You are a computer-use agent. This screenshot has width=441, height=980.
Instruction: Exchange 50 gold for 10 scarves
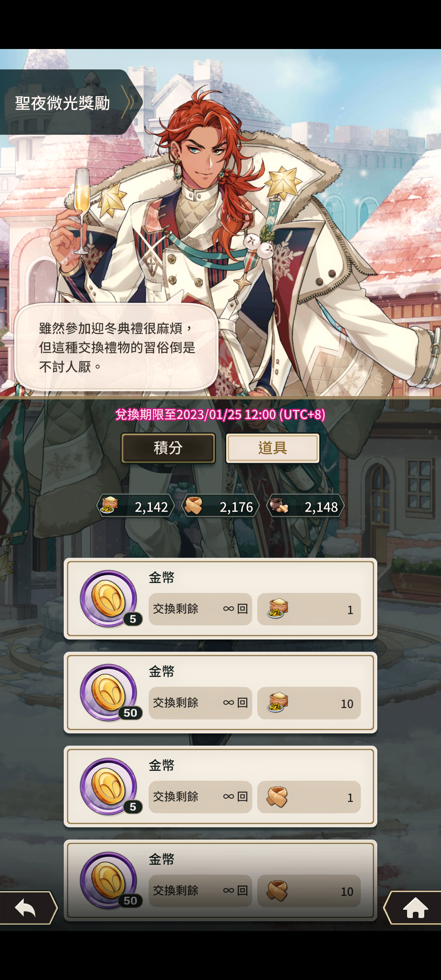pos(309,891)
